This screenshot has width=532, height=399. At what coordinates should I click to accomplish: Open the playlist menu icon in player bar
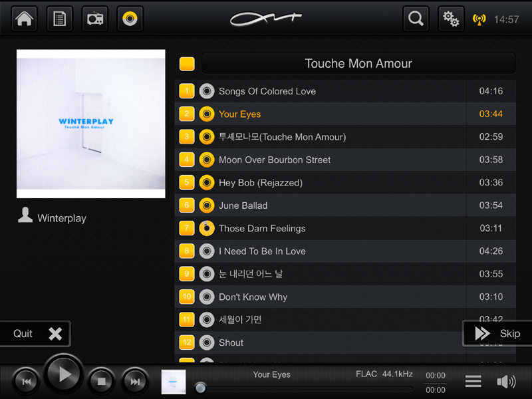tap(473, 381)
